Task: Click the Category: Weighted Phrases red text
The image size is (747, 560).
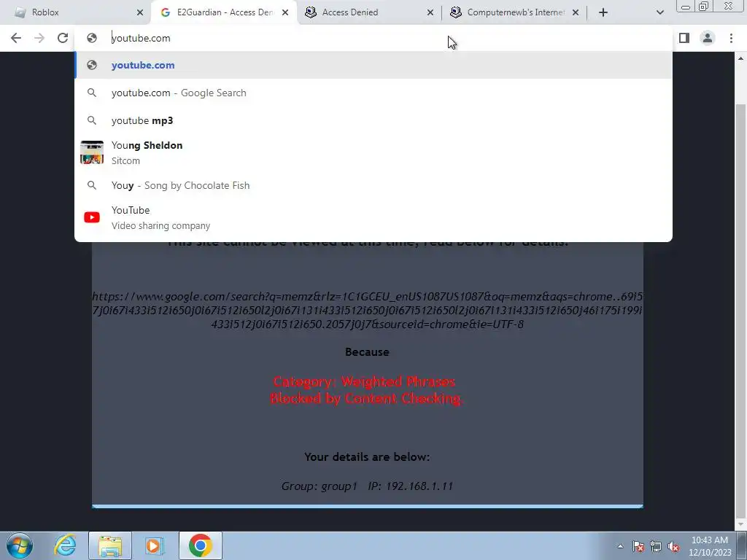Action: (365, 381)
